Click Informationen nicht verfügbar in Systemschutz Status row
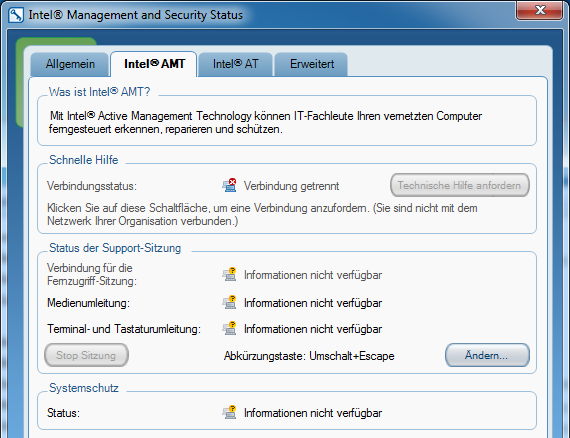 click(313, 413)
